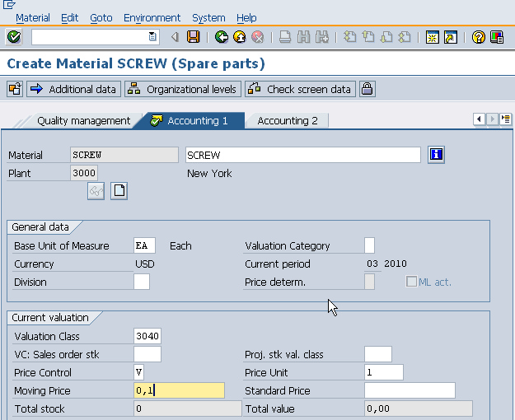Switch to the Accounting 2 tab

[287, 121]
